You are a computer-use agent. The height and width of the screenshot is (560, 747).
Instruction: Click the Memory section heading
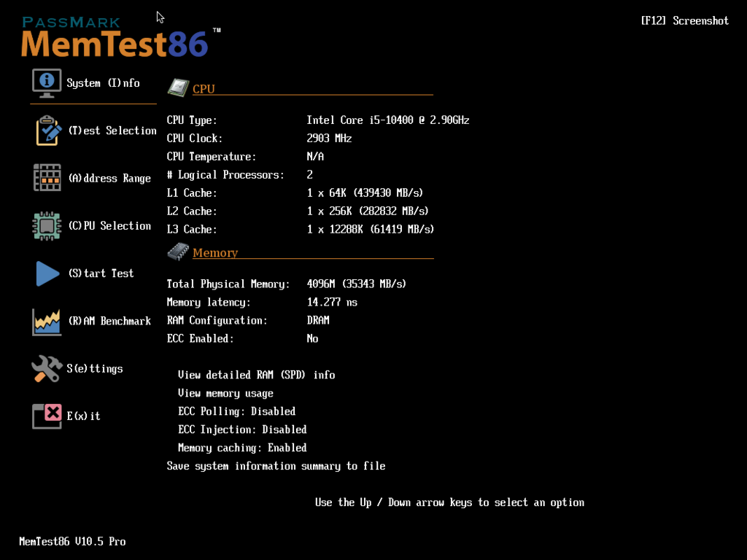tap(215, 253)
